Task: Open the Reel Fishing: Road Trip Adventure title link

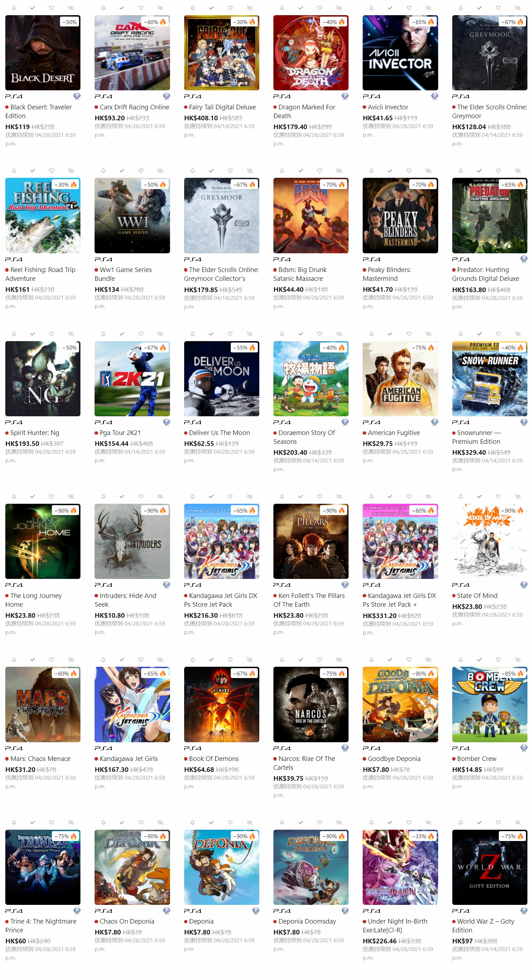Action: tap(40, 274)
